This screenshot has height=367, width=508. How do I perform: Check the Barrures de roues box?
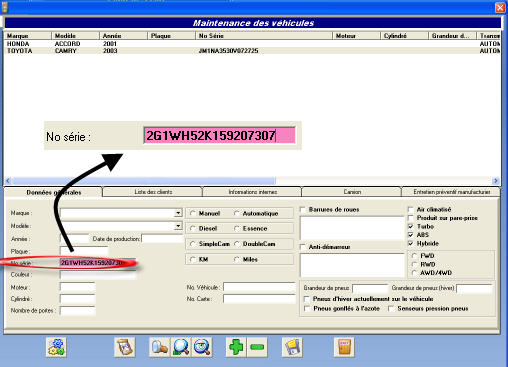[x=303, y=210]
